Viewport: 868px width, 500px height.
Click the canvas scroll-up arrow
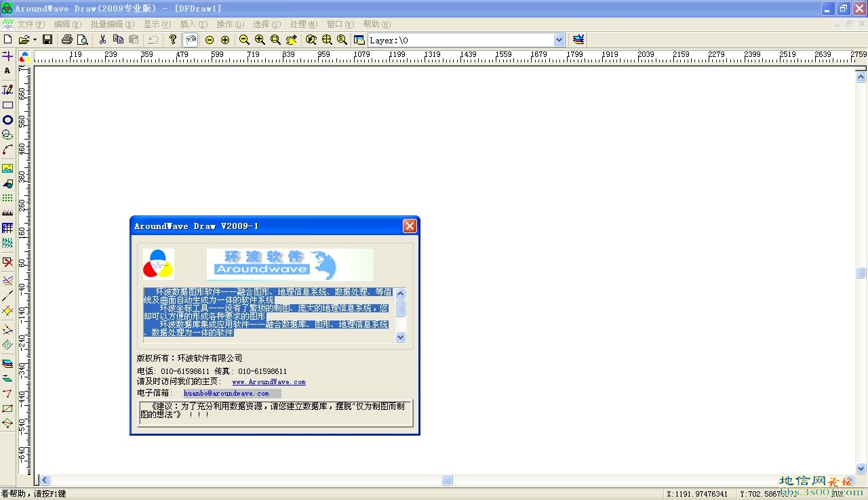pyautogui.click(x=861, y=77)
